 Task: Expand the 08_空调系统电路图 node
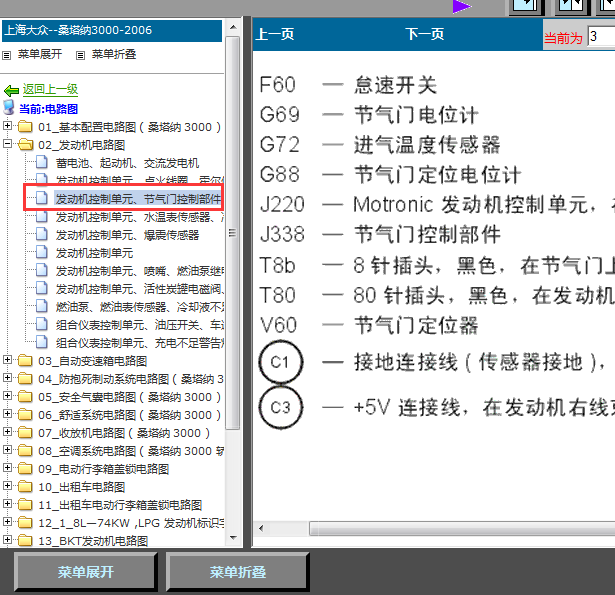coord(7,449)
